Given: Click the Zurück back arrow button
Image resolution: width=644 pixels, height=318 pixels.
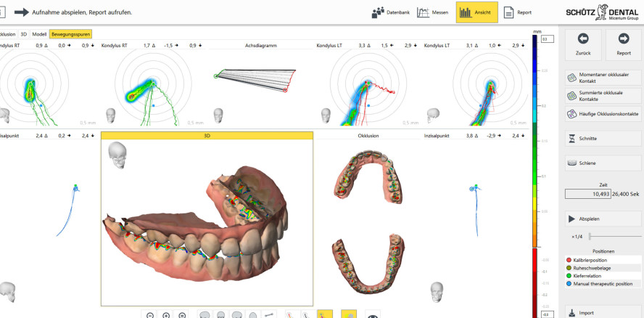Looking at the screenshot, I should tap(583, 45).
